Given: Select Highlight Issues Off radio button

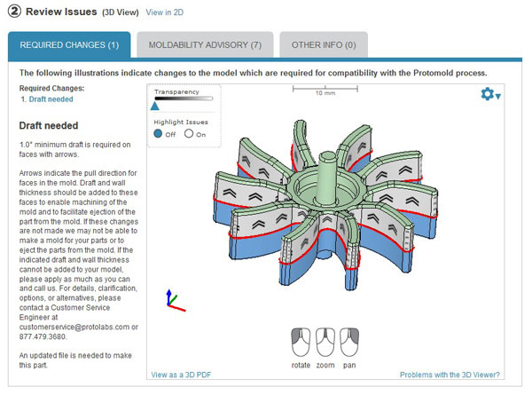Looking at the screenshot, I should (x=158, y=133).
